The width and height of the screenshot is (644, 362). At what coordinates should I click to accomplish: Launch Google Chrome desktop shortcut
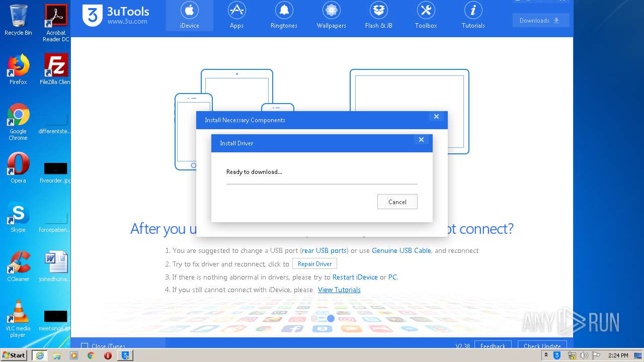coord(18,122)
